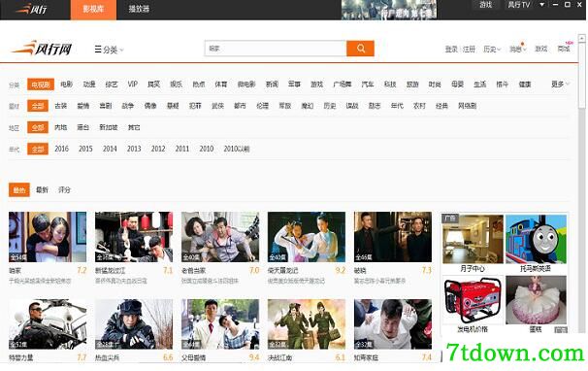Click the 月子中心 ad image
This screenshot has width=588, height=371.
click(x=473, y=239)
